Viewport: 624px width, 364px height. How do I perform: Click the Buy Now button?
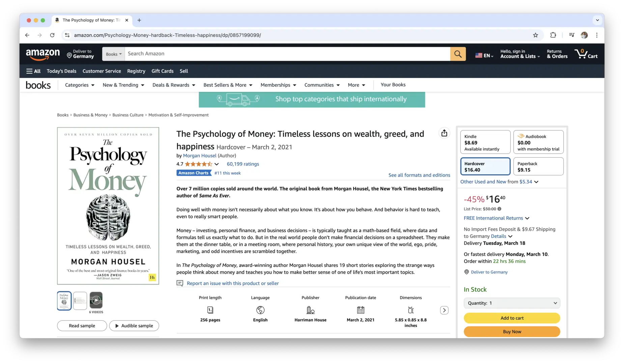pyautogui.click(x=512, y=332)
